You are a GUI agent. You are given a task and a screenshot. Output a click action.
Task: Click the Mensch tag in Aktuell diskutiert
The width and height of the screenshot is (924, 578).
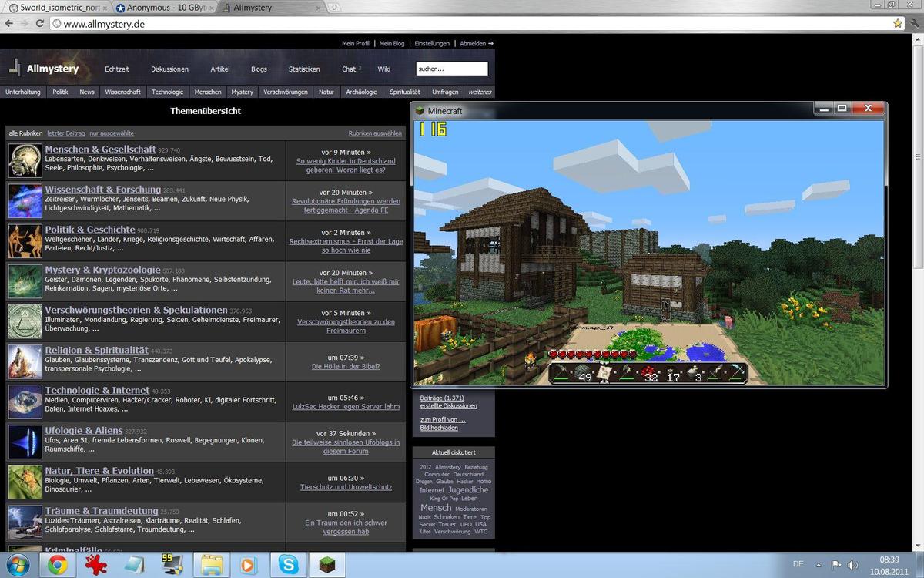coord(436,508)
